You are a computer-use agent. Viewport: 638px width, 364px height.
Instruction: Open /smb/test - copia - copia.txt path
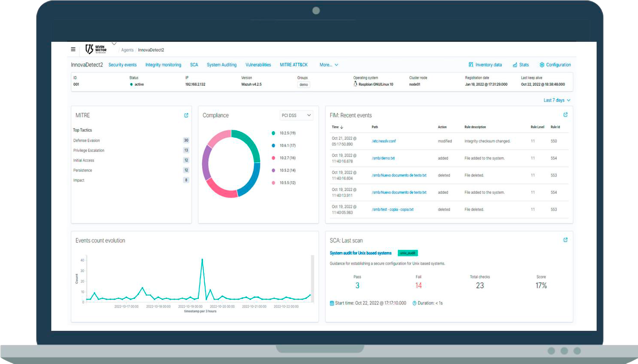pyautogui.click(x=393, y=209)
